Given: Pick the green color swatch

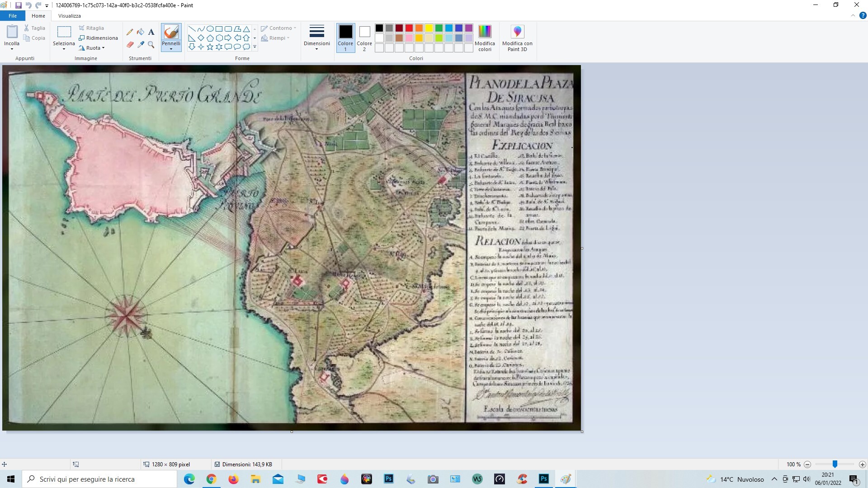Looking at the screenshot, I should 439,28.
